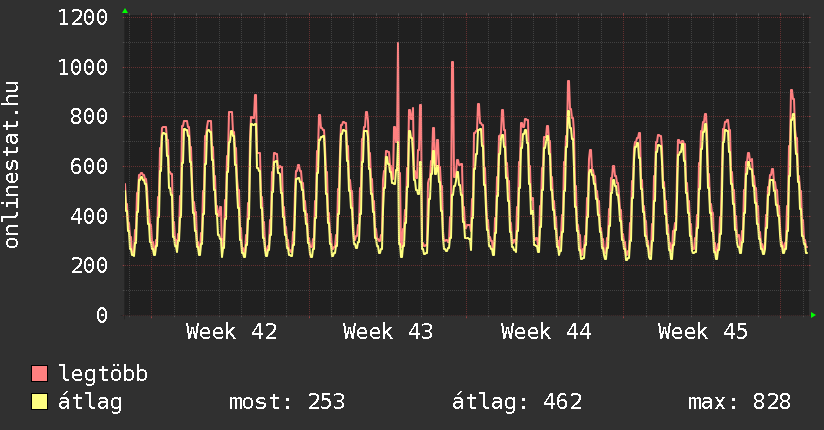The height and width of the screenshot is (430, 824).
Task: Click the yellow átlag legend swatch
Action: 39,402
